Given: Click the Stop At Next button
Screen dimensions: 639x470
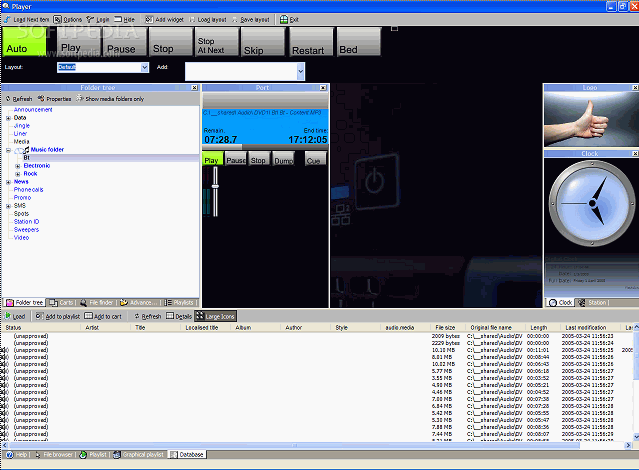Looking at the screenshot, I should click(x=216, y=42).
